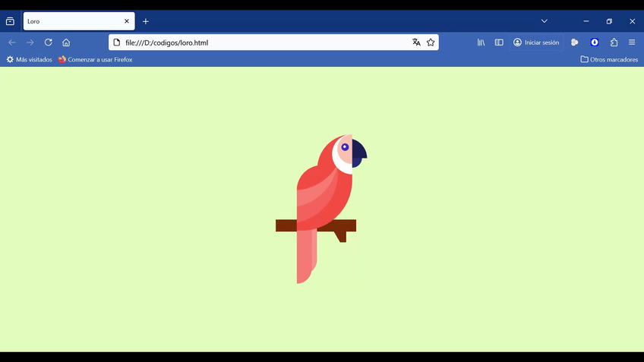Open the Firefox application hamburger menu
This screenshot has width=644, height=362.
coord(632,42)
